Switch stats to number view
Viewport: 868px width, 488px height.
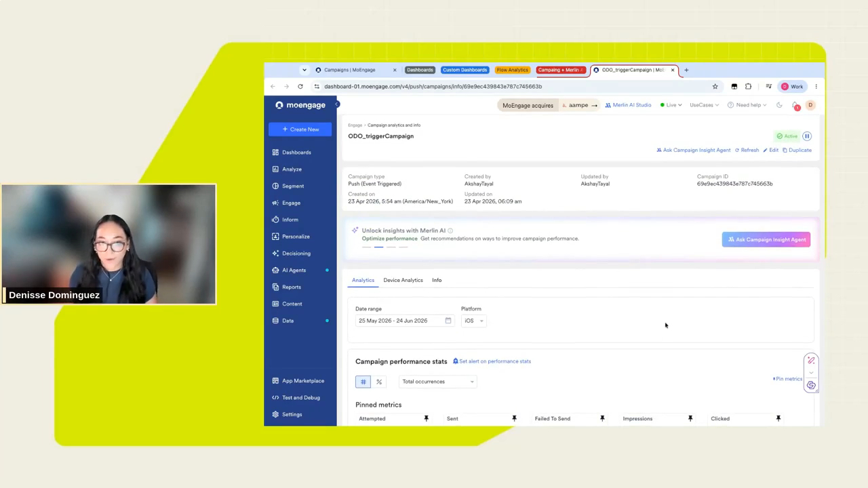click(x=363, y=382)
